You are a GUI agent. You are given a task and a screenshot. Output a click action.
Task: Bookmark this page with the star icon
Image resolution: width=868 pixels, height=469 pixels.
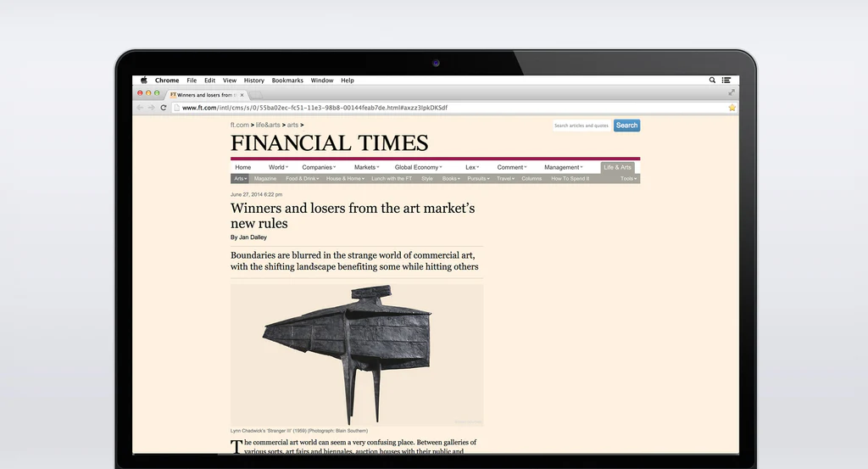[732, 108]
